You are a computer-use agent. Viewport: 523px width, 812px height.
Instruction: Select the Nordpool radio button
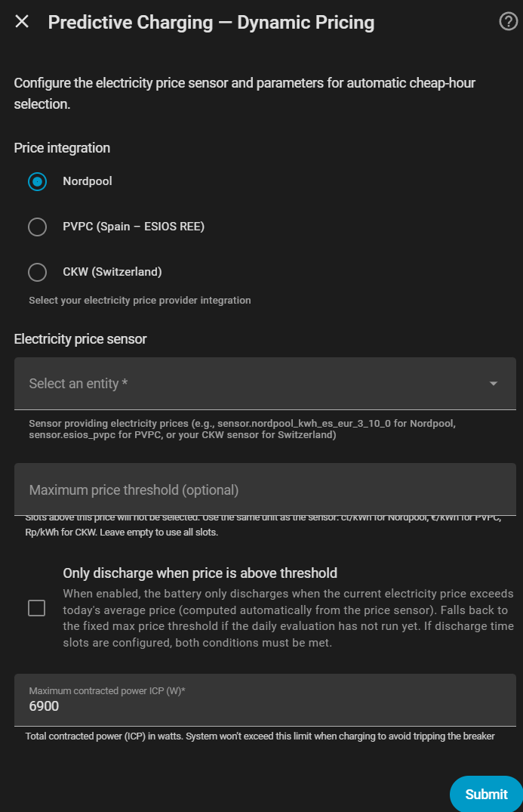click(37, 182)
